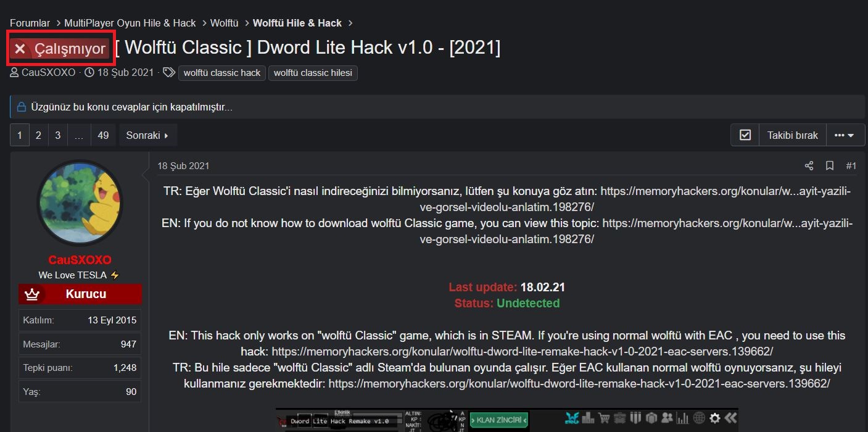Image resolution: width=868 pixels, height=432 pixels.
Task: Click the Takibi bırak button
Action: [x=792, y=135]
